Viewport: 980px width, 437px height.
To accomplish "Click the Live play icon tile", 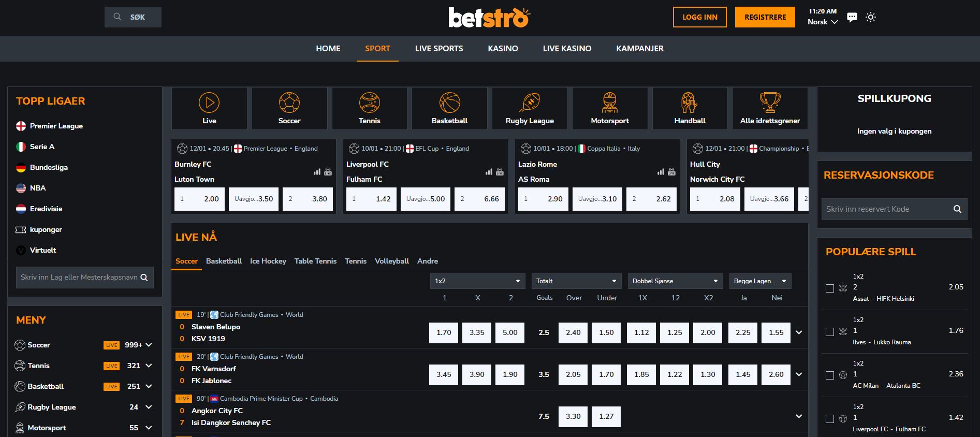I will click(x=209, y=108).
